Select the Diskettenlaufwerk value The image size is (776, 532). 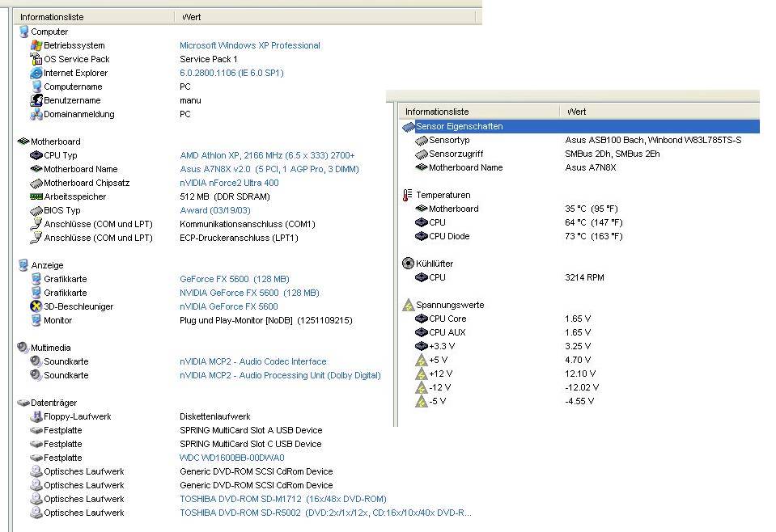click(x=214, y=416)
